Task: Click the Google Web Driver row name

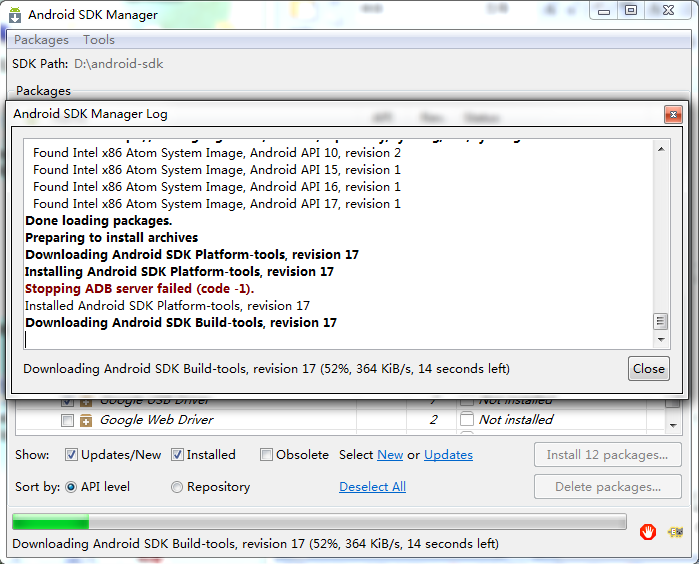Action: pyautogui.click(x=156, y=420)
